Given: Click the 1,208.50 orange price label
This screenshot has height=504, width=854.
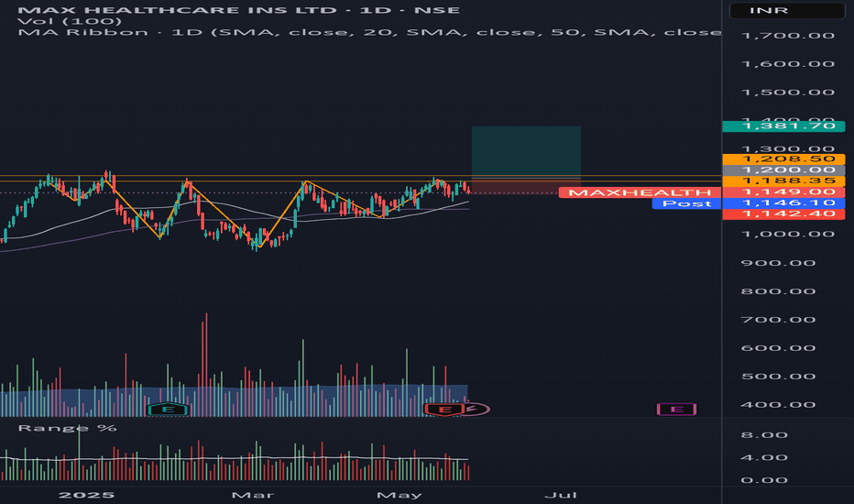Looking at the screenshot, I should [783, 159].
